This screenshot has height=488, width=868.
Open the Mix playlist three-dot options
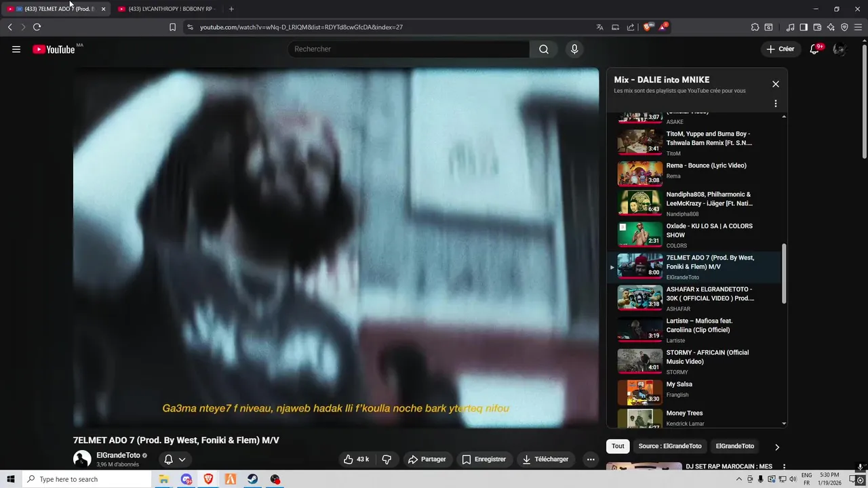point(776,104)
